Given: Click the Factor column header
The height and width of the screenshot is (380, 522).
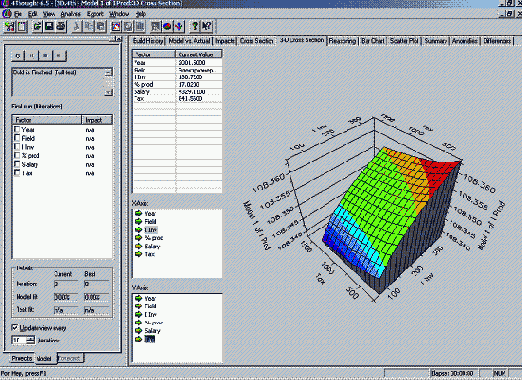Looking at the screenshot, I should pos(47,120).
